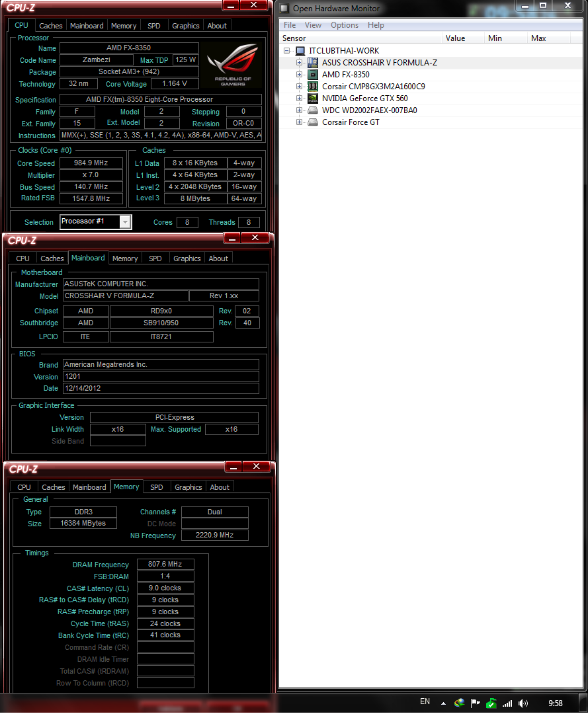The width and height of the screenshot is (588, 714).
Task: Select Memory tab in middle CPU-Z window
Action: point(125,258)
